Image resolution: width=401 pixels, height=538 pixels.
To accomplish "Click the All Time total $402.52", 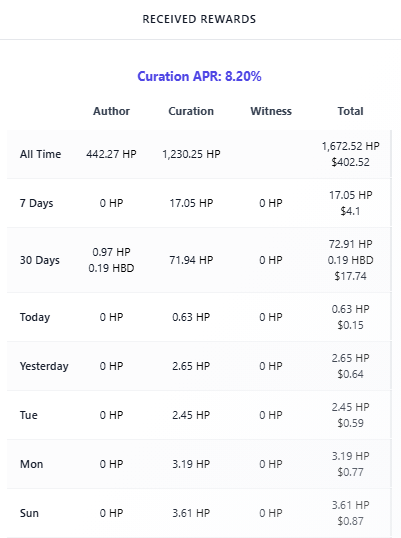I will pos(350,162).
